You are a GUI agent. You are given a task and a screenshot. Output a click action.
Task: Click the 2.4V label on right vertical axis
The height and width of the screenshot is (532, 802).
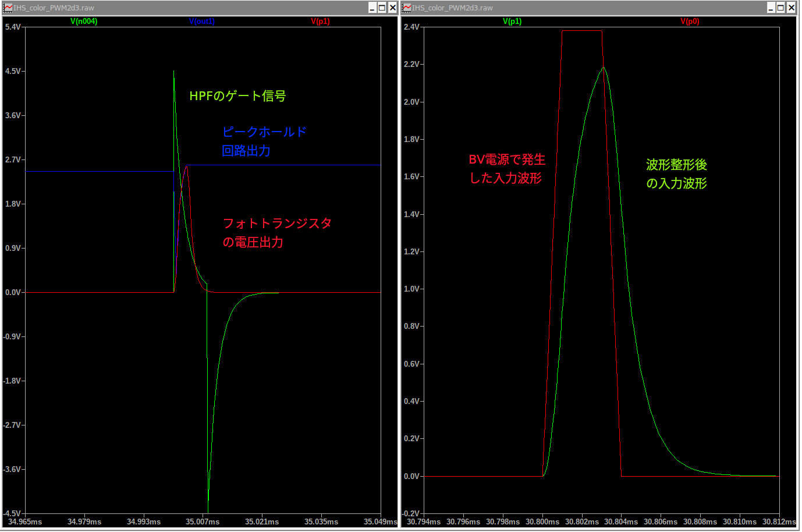[411, 27]
